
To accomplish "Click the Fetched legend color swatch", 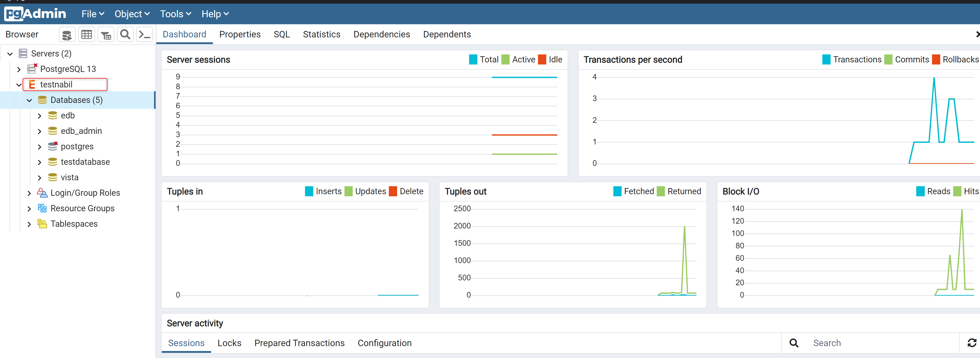I will [617, 191].
